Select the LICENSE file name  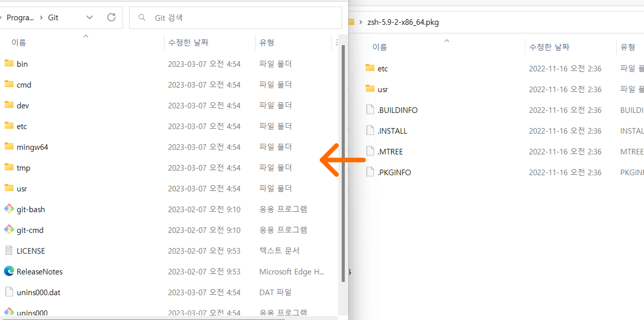[x=31, y=251]
